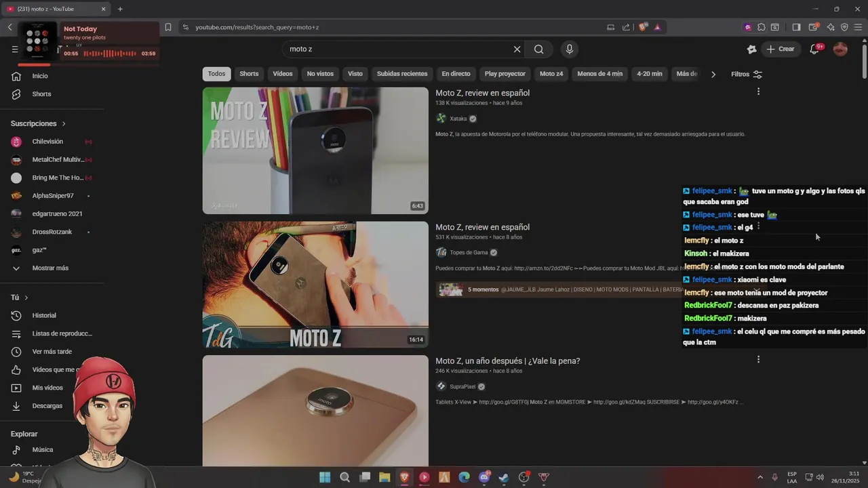Select the No vistos filter chip

pyautogui.click(x=320, y=74)
